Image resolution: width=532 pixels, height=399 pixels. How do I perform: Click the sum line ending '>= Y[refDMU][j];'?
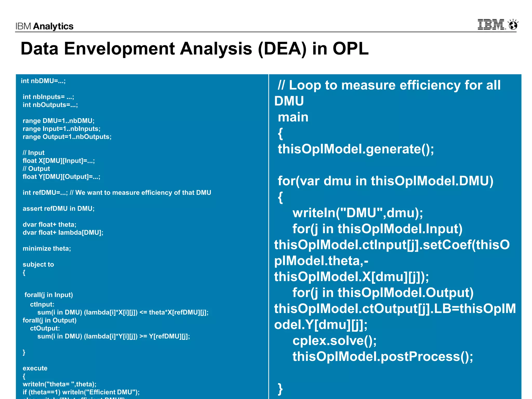114,337
